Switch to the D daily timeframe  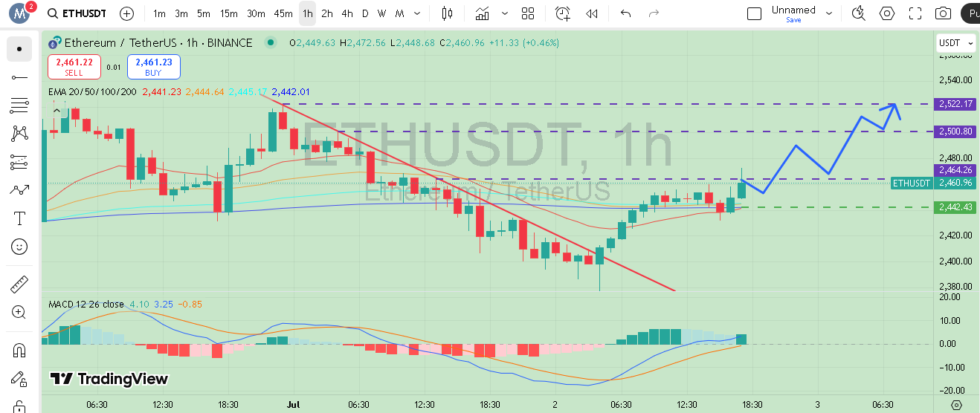coord(365,13)
